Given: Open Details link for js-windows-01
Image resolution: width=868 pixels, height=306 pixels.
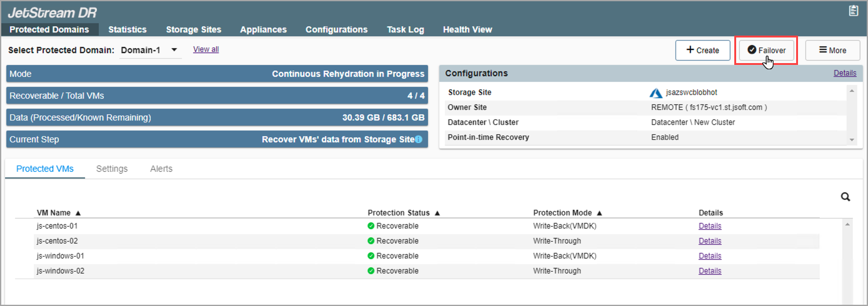Looking at the screenshot, I should (710, 256).
